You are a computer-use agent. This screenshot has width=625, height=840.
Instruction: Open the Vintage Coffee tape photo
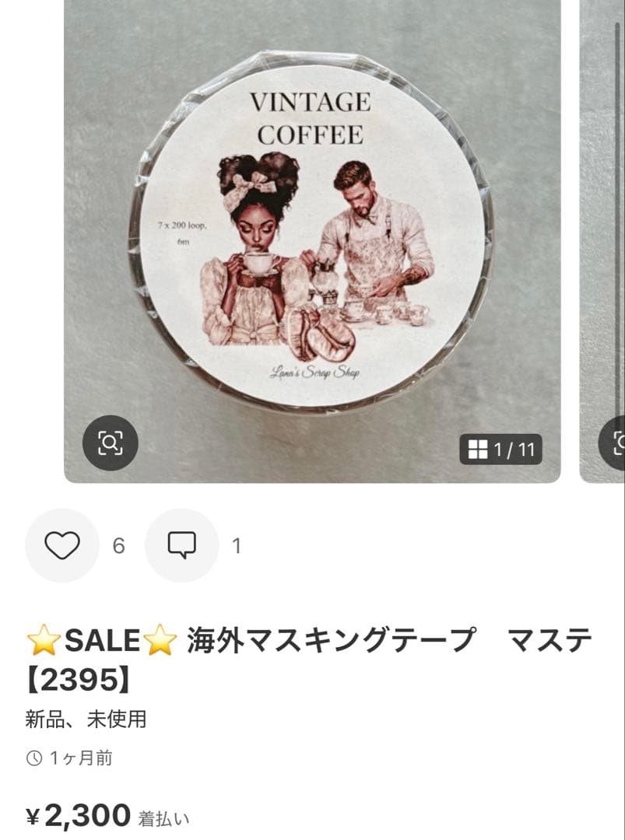tap(312, 241)
